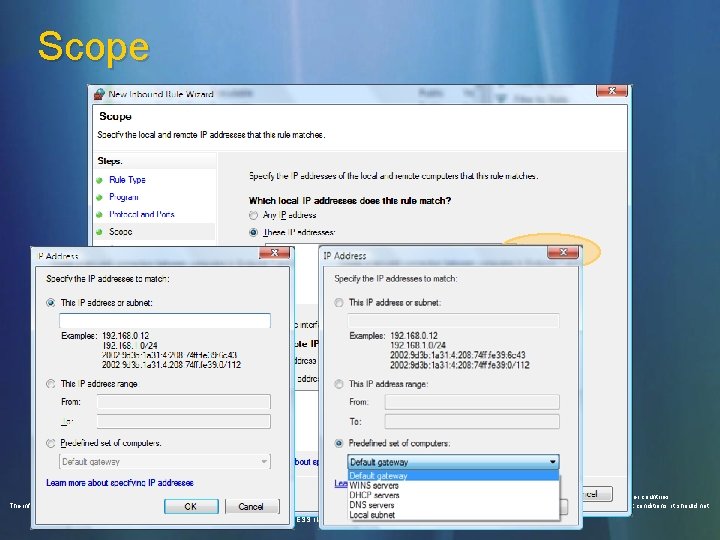
Task: Choose 'This IP address or subnet' in left dialog
Action: pos(51,303)
